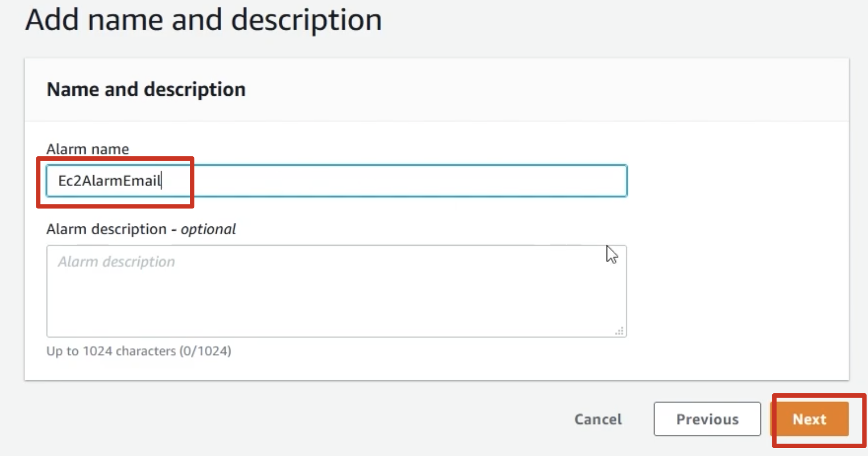Click the "Alarm name" field label
The image size is (868, 456).
pyautogui.click(x=88, y=149)
